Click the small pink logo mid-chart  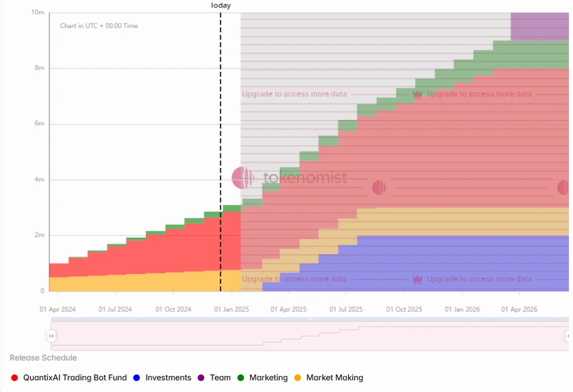(379, 188)
